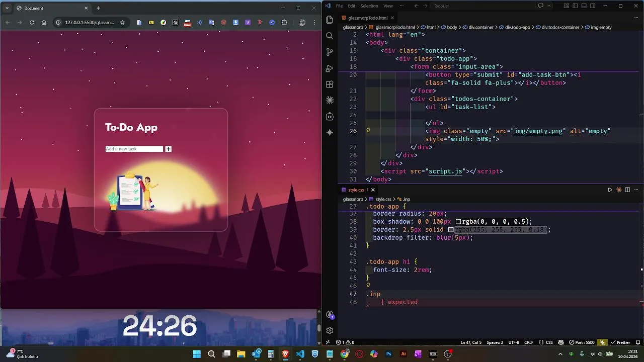The width and height of the screenshot is (644, 362).
Task: Open the img/empty.png link in the HTML code
Action: point(538,131)
